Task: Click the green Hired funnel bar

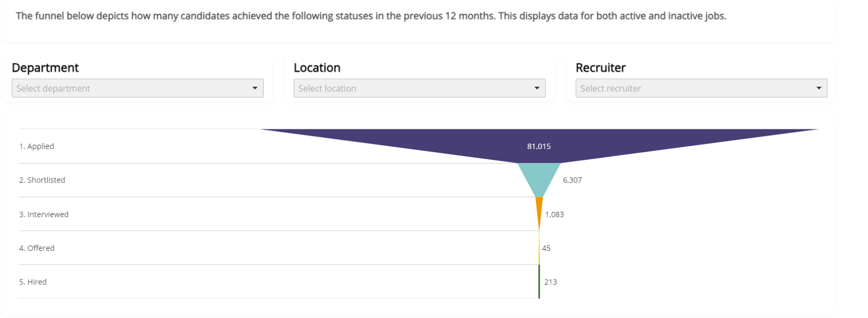Action: (539, 282)
